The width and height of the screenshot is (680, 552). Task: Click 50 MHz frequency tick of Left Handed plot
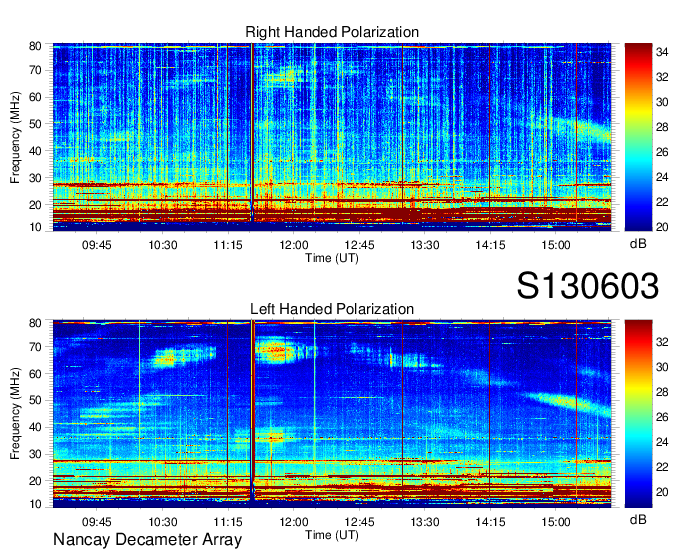click(35, 400)
